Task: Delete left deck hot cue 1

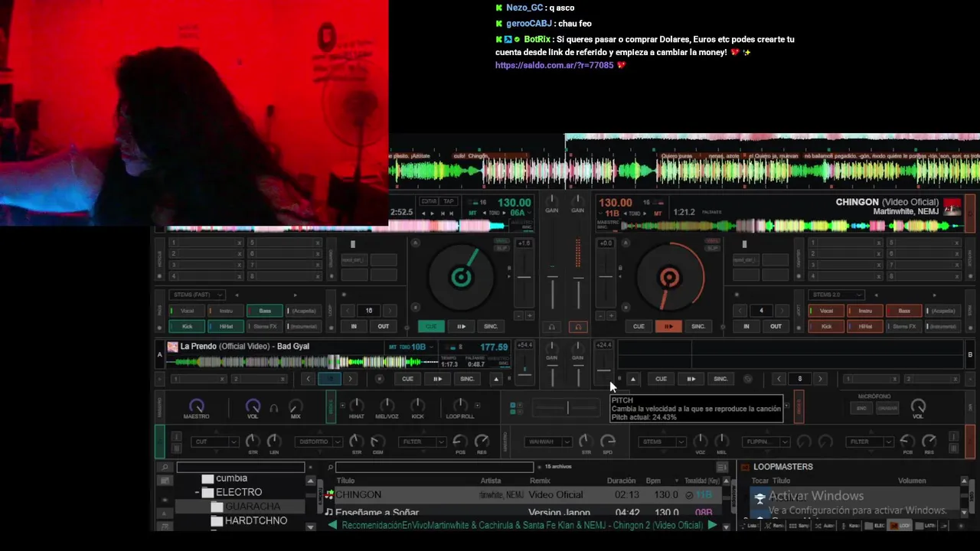Action: (x=239, y=243)
